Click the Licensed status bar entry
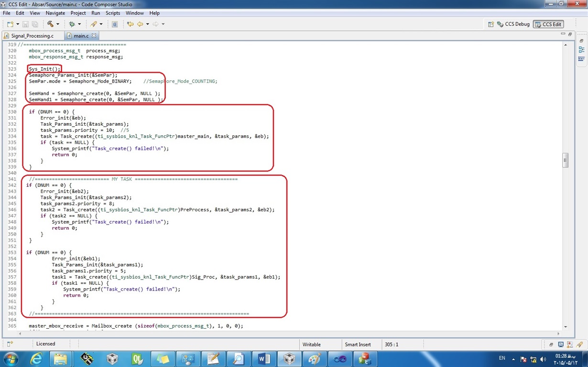This screenshot has width=588, height=367. point(46,344)
